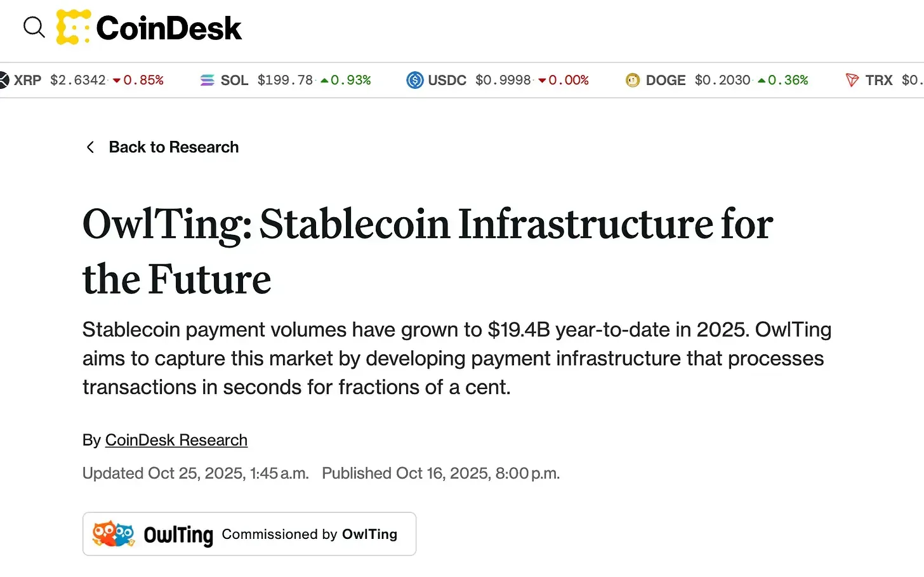Select the USDC ticker label
Screen dimensions: 924x577
(x=447, y=80)
